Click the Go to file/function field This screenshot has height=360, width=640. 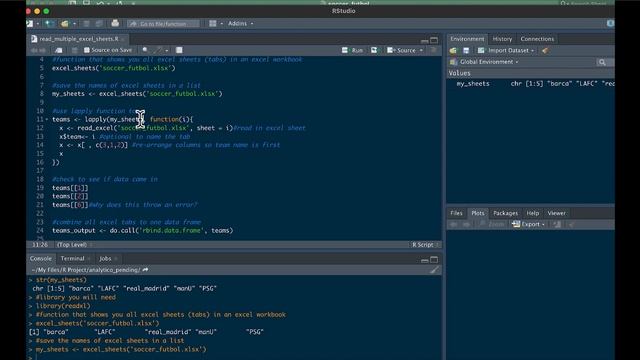pyautogui.click(x=163, y=24)
